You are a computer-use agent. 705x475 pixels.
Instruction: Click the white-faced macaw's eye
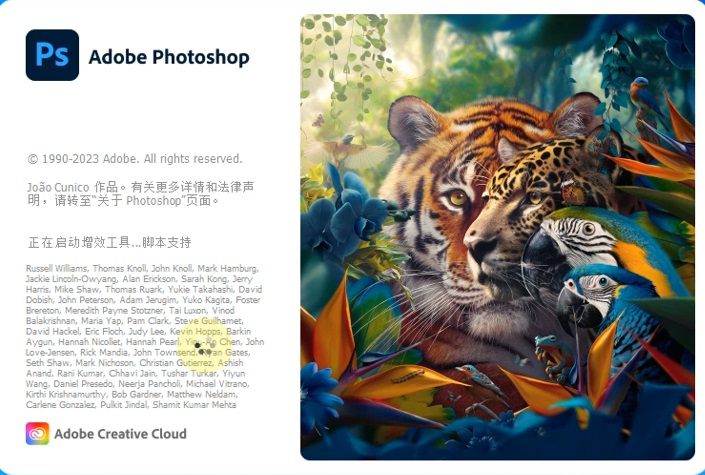click(x=588, y=229)
